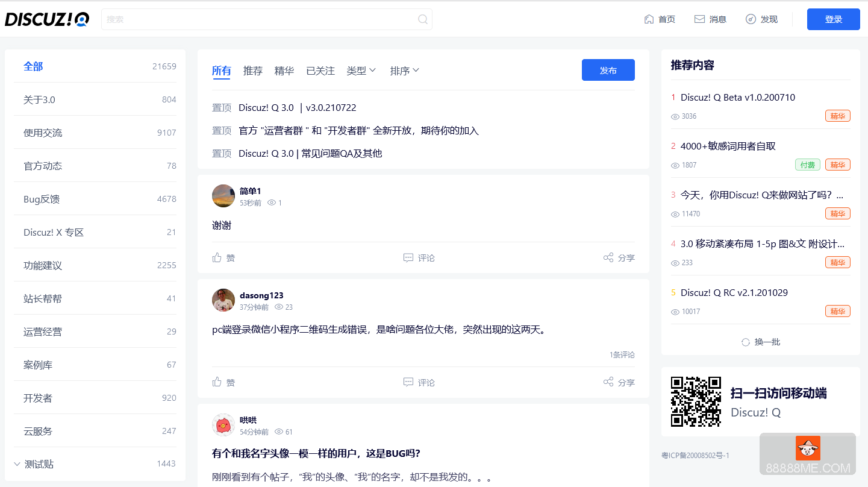Click 换一批 refresh icon
This screenshot has height=487, width=868.
746,342
